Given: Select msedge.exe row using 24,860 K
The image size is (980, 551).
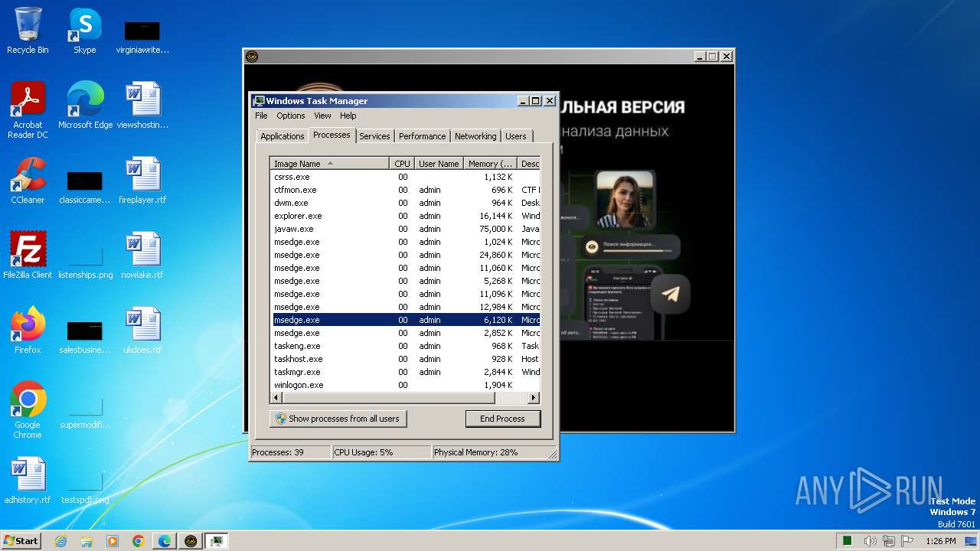Looking at the screenshot, I should tap(406, 255).
